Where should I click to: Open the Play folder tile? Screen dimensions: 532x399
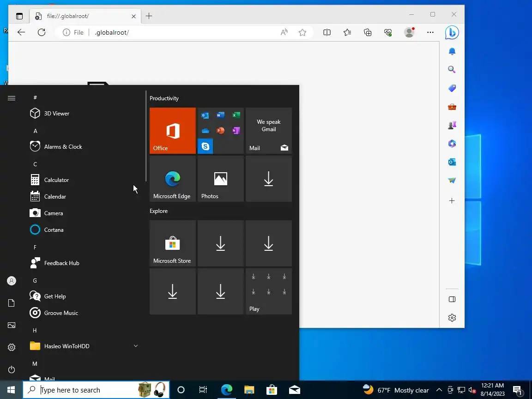pyautogui.click(x=269, y=291)
